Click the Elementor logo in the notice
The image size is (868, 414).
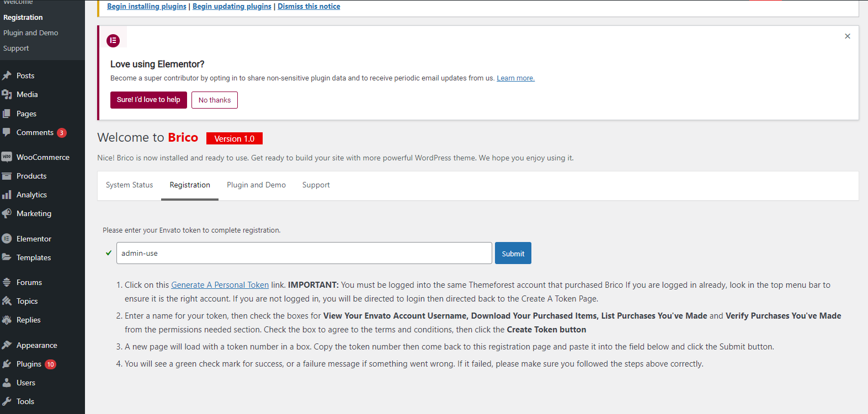click(x=113, y=40)
